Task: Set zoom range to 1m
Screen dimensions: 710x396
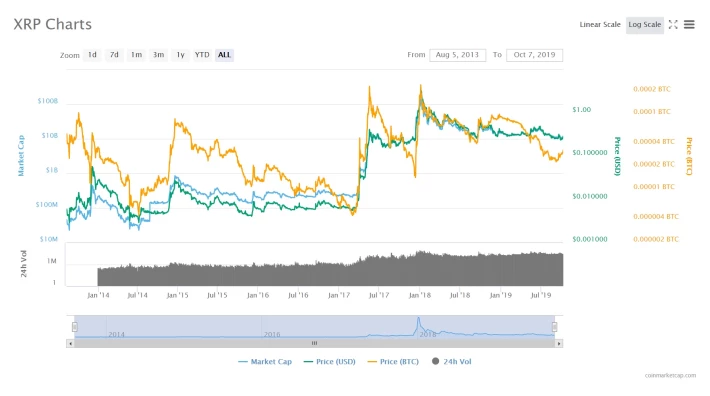Action: pyautogui.click(x=136, y=55)
